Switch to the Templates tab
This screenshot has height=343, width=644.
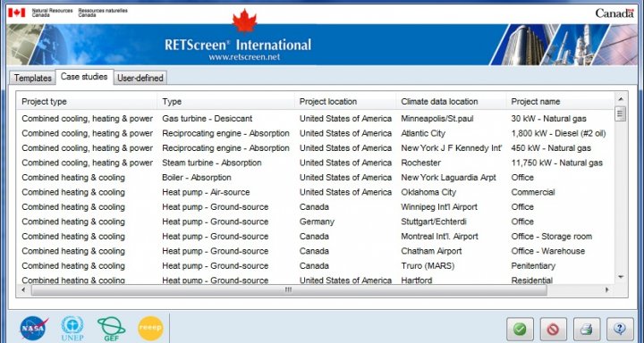32,78
